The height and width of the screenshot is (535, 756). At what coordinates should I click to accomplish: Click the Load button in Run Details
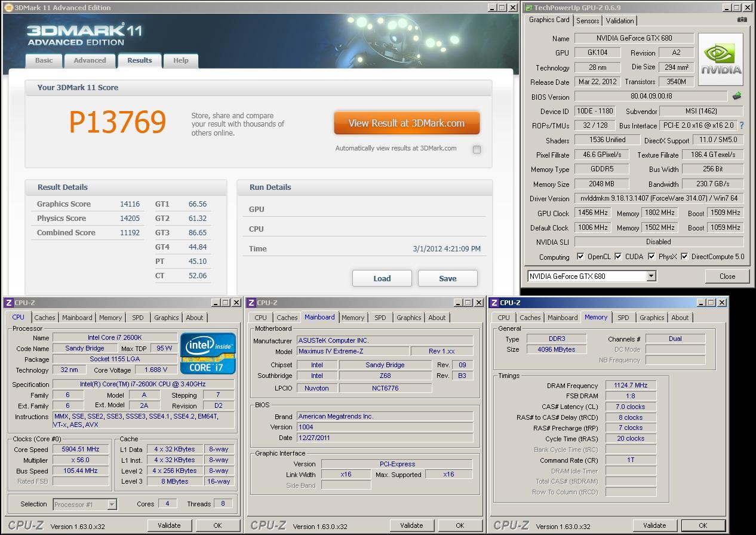pyautogui.click(x=382, y=278)
